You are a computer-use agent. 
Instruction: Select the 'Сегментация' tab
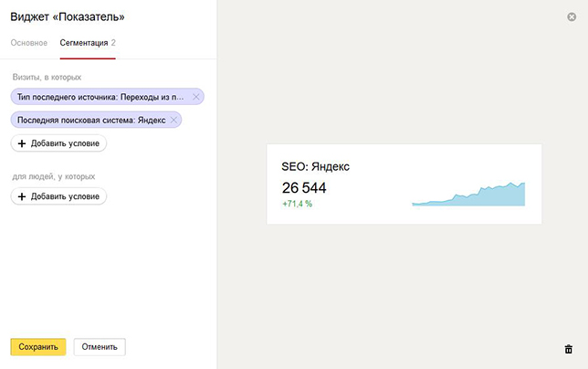click(x=84, y=43)
